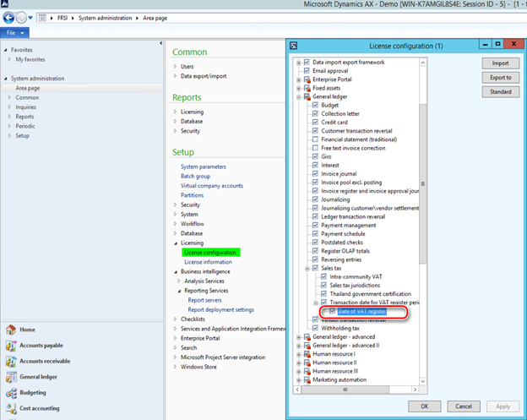Open Virtual company accounts link
527x420 pixels.
tap(212, 186)
